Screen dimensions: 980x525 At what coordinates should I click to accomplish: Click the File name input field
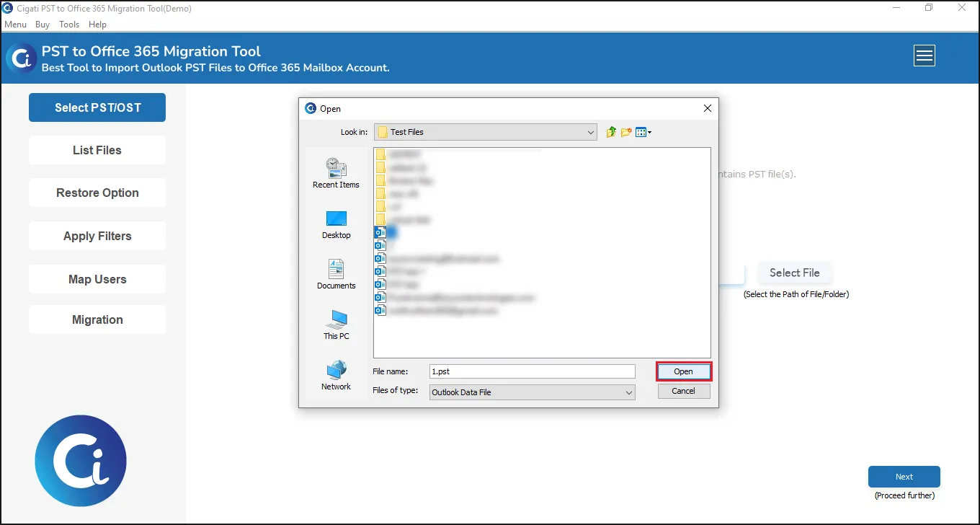532,371
